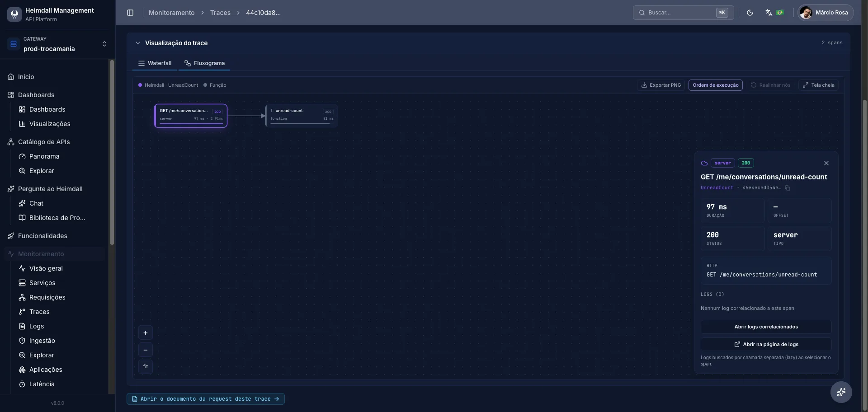The image size is (868, 412).
Task: Click Abrir logs correlacionados button
Action: coord(766,327)
